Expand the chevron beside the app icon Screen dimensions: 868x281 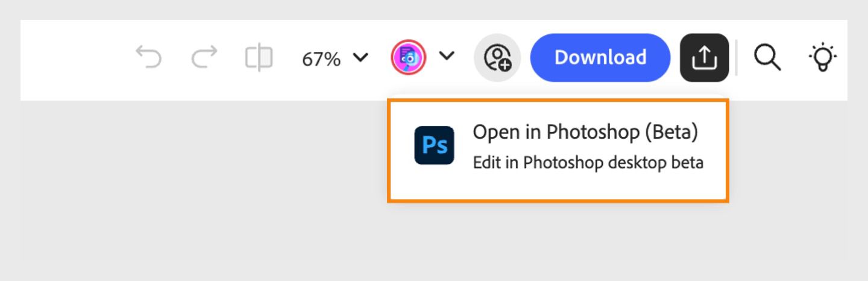(446, 56)
